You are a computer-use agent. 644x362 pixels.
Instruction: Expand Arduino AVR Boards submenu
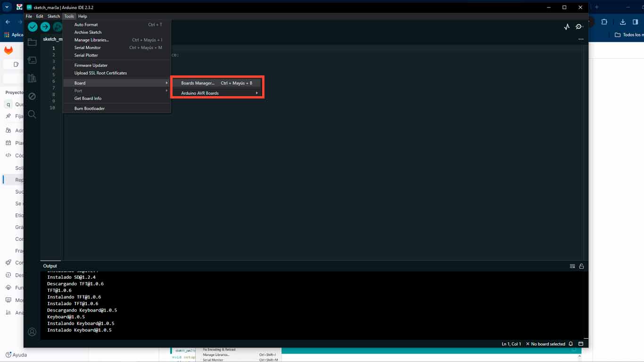click(217, 93)
